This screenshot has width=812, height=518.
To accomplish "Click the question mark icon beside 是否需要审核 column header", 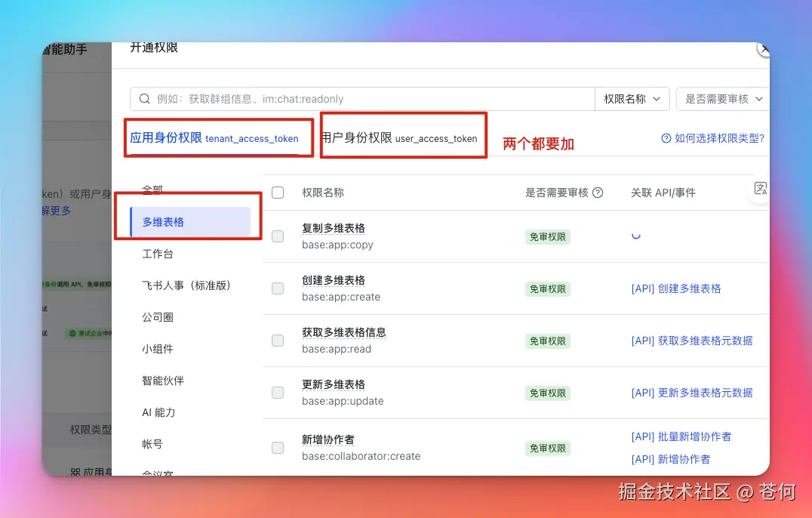I will [597, 193].
